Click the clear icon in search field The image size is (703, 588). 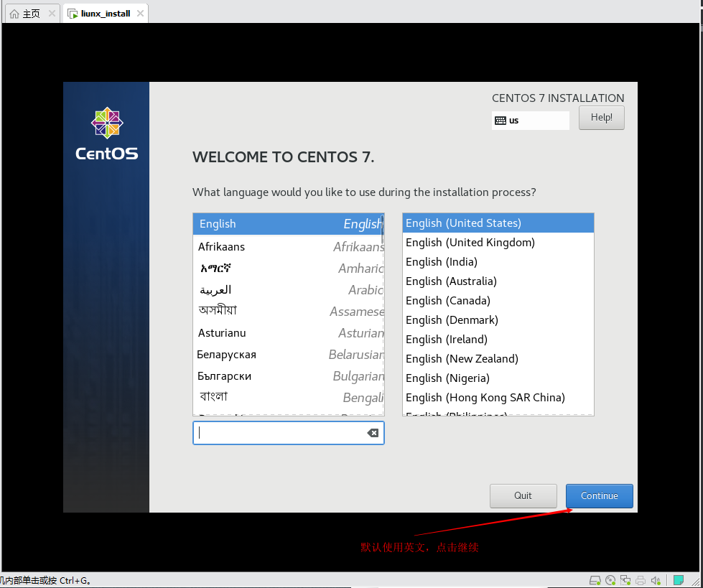pos(373,433)
